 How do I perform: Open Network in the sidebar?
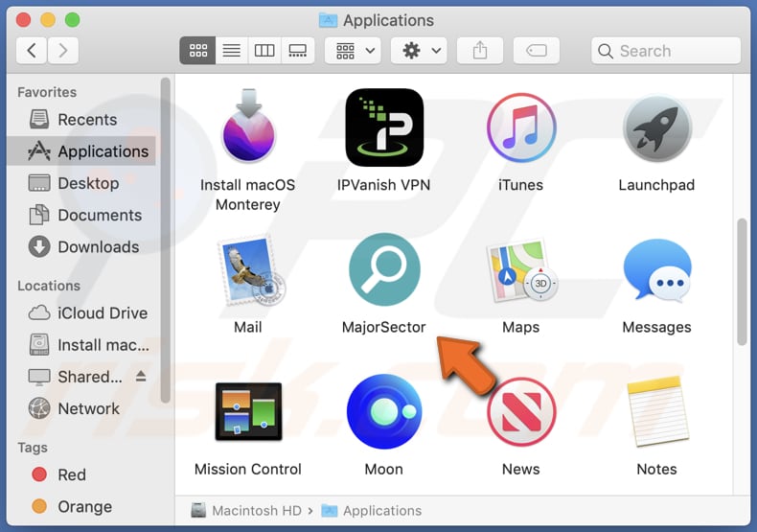[x=81, y=408]
